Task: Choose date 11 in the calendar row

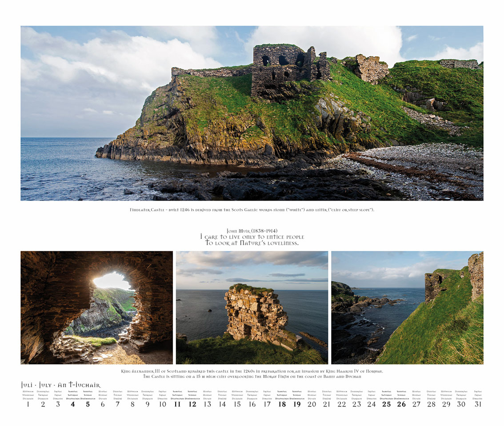Action: click(177, 404)
